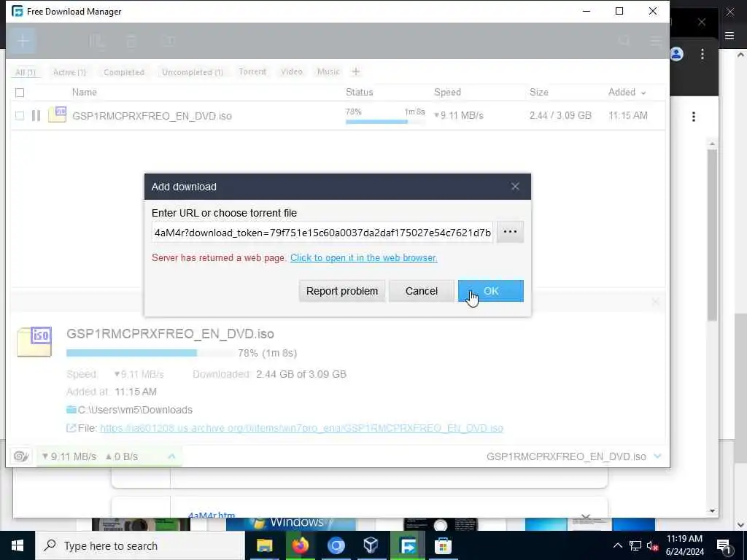747x560 pixels.
Task: Open the Video filter tab
Action: click(x=292, y=72)
